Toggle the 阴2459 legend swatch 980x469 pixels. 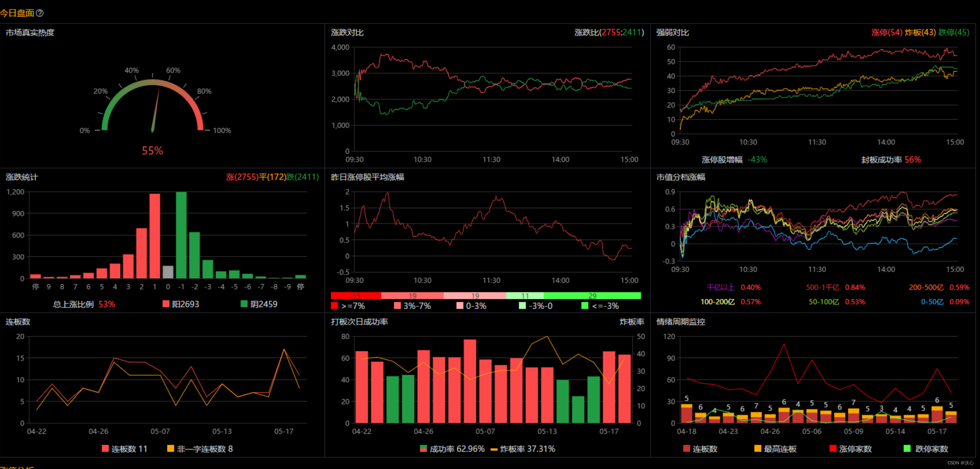pos(244,304)
